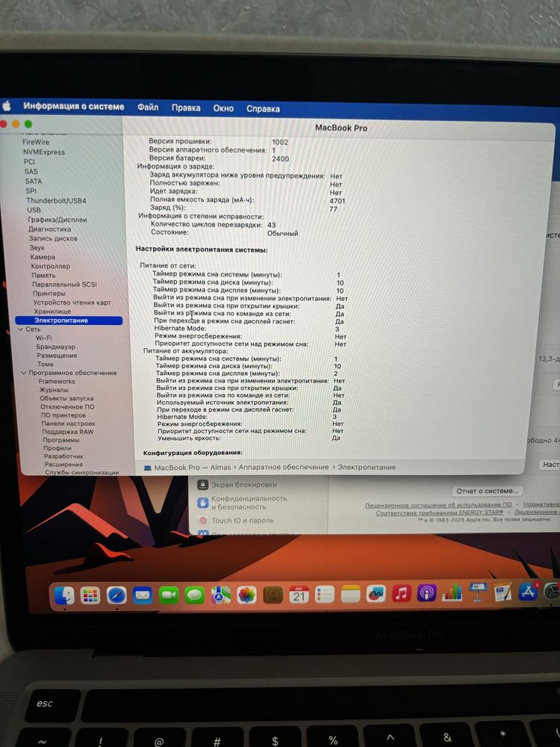Open Keynote in the Dock
The image size is (560, 747).
(x=478, y=592)
